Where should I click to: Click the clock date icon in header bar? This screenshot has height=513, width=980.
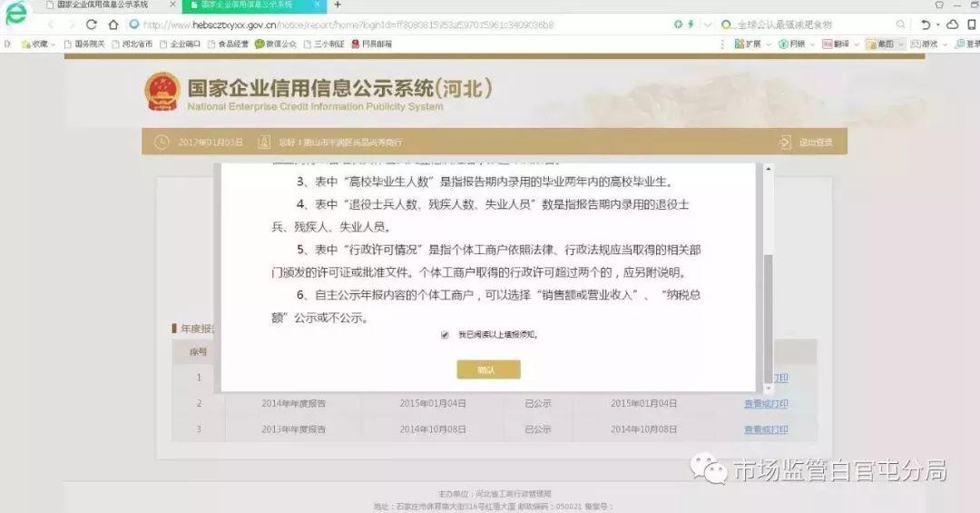[x=162, y=142]
